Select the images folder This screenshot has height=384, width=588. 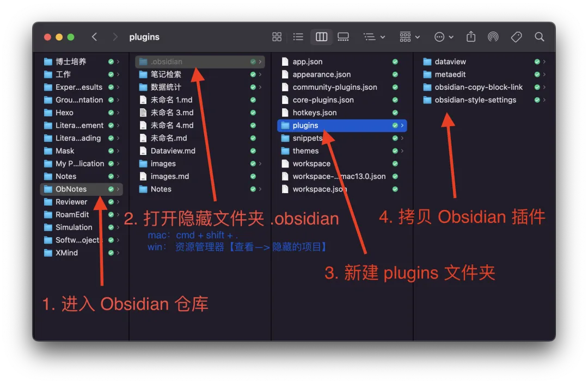pyautogui.click(x=200, y=163)
